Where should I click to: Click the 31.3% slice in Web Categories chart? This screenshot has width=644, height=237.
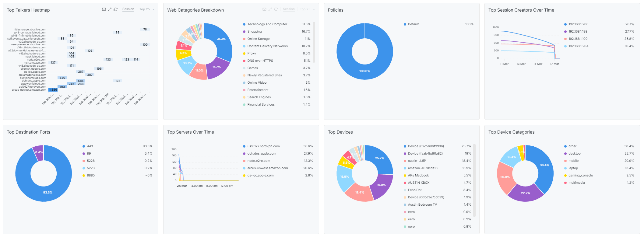(x=221, y=40)
